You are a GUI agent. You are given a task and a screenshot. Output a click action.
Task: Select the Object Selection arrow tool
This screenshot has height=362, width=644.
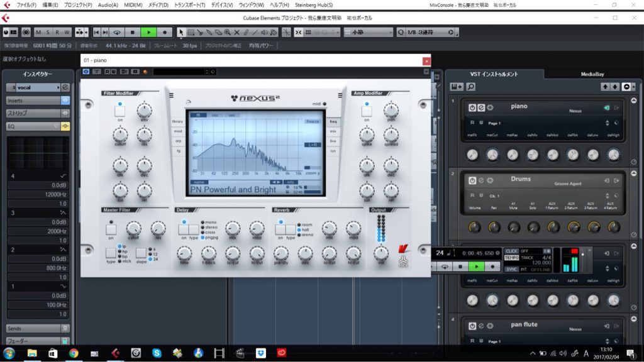coord(182,32)
